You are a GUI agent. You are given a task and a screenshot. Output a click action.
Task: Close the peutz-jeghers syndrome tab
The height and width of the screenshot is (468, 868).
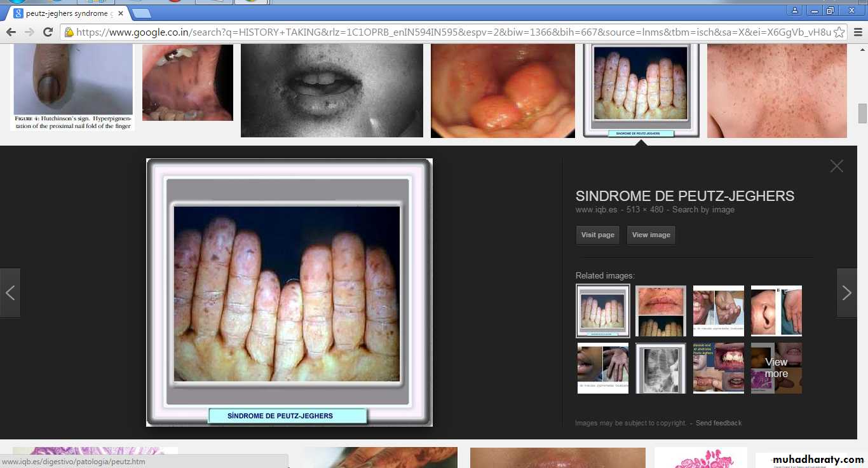click(121, 13)
